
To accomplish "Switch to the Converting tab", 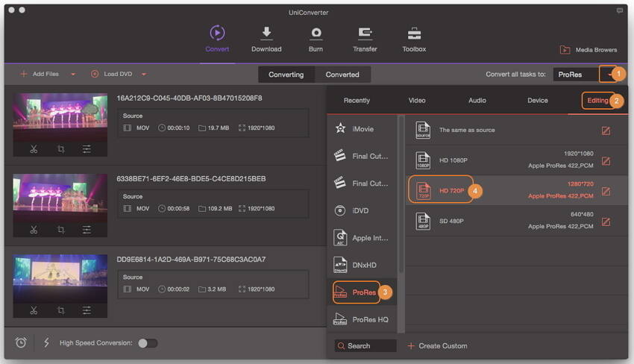I will tap(286, 75).
